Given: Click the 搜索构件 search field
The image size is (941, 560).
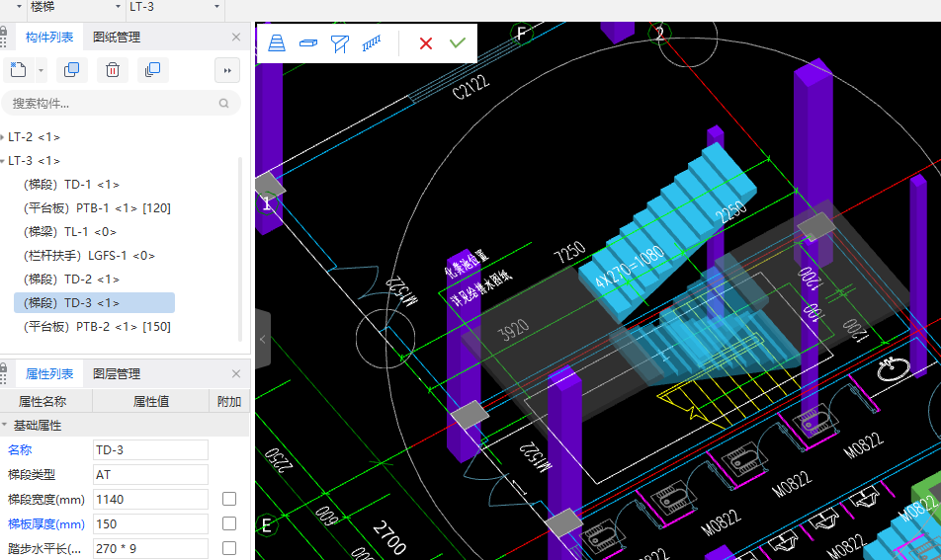Looking at the screenshot, I should pyautogui.click(x=122, y=103).
